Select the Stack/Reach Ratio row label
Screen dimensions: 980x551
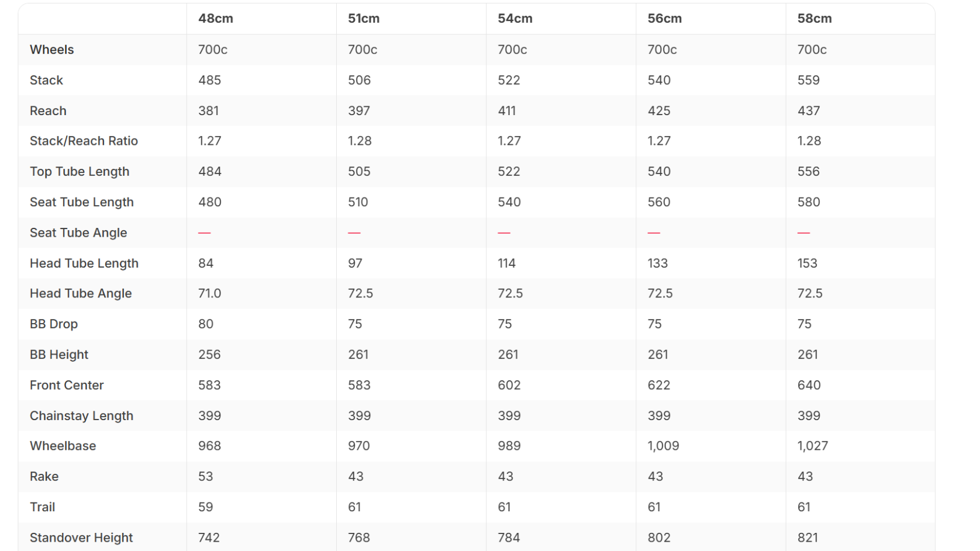[x=84, y=141]
